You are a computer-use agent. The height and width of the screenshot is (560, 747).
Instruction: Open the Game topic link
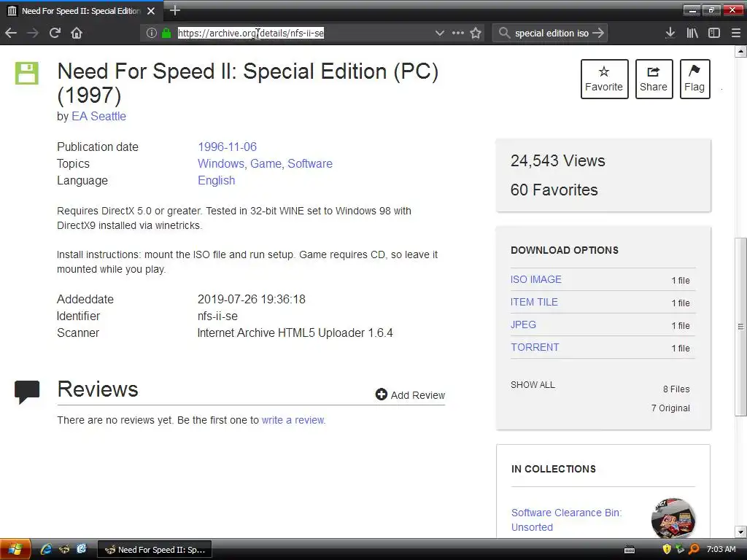click(x=266, y=163)
